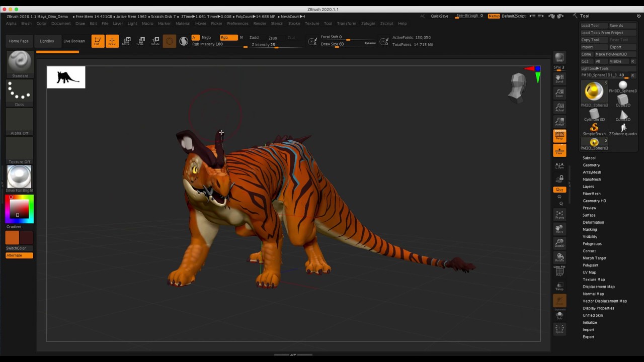Screen dimensions: 644x362
Task: Toggle Transp transparency mode
Action: (559, 286)
